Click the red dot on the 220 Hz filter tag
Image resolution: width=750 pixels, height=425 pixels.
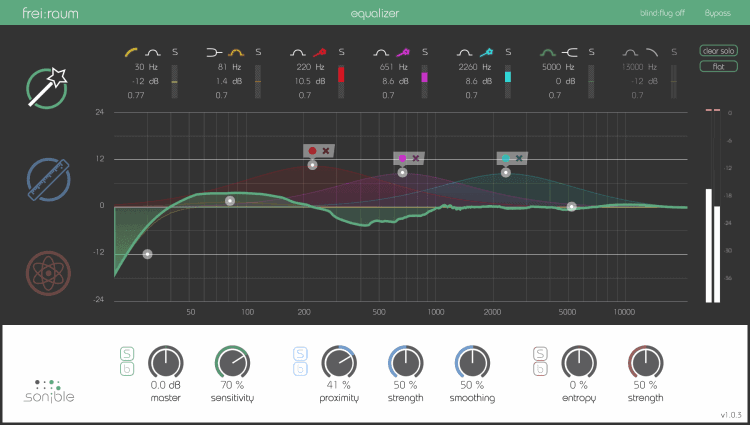tap(312, 151)
